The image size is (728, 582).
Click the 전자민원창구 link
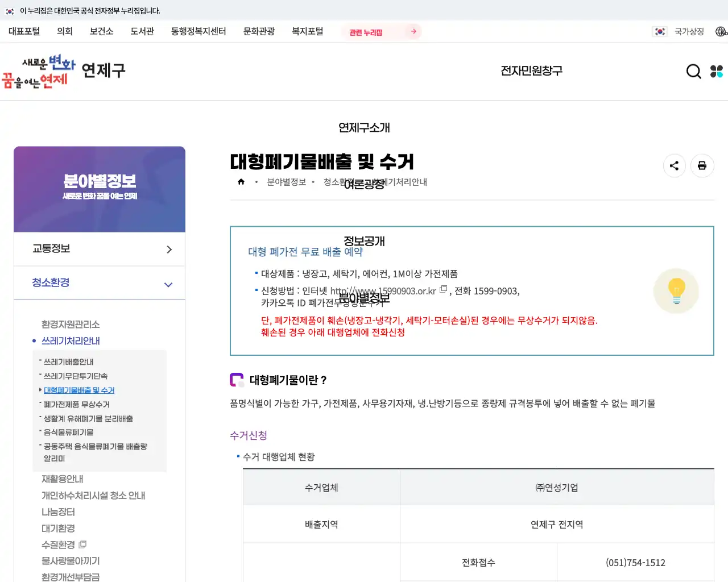click(x=531, y=70)
